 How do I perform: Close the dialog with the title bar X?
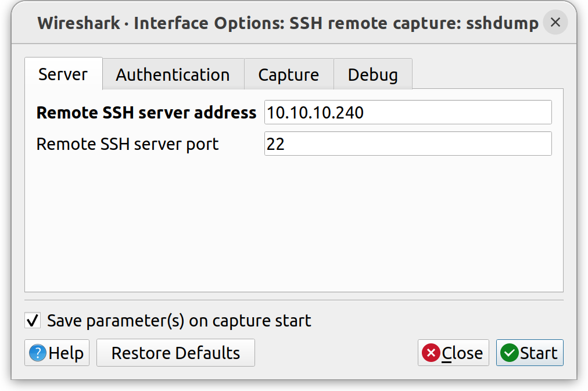pos(555,23)
